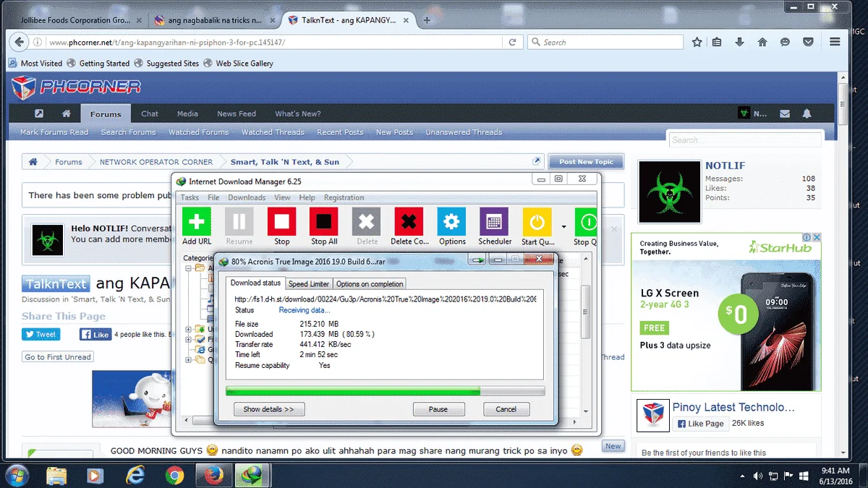Image resolution: width=868 pixels, height=488 pixels.
Task: Open the Windows Start button
Action: point(16,475)
